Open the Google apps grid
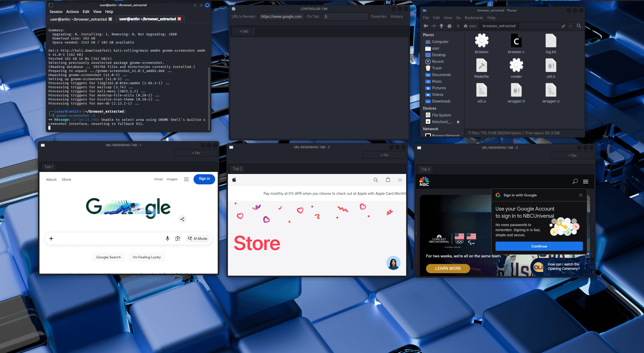Image resolution: width=644 pixels, height=353 pixels. (186, 179)
